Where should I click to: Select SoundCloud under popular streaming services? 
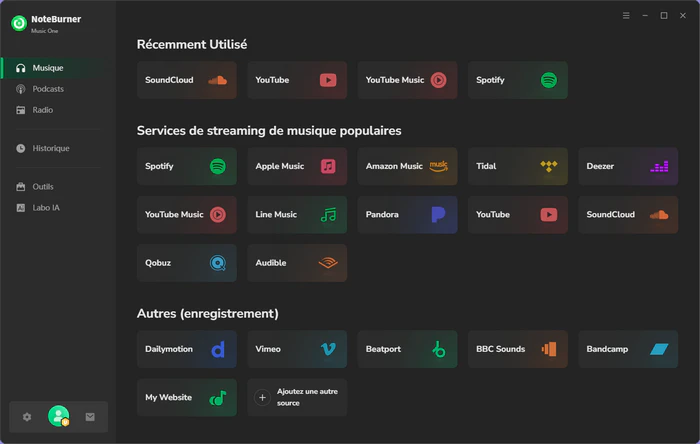tap(628, 215)
